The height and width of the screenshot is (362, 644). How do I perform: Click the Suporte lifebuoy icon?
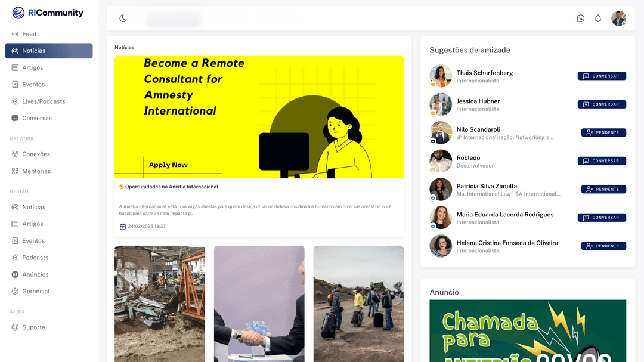click(x=15, y=327)
